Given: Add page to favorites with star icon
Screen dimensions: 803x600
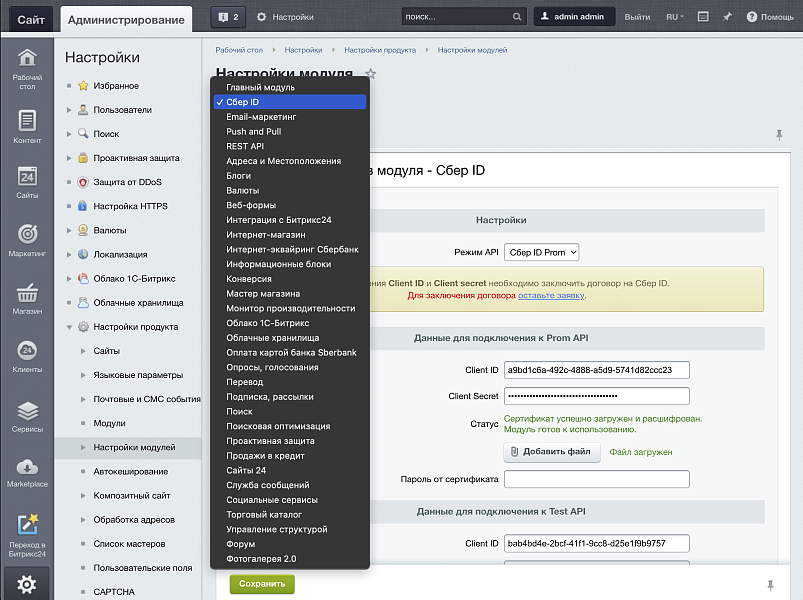Looking at the screenshot, I should coord(371,74).
